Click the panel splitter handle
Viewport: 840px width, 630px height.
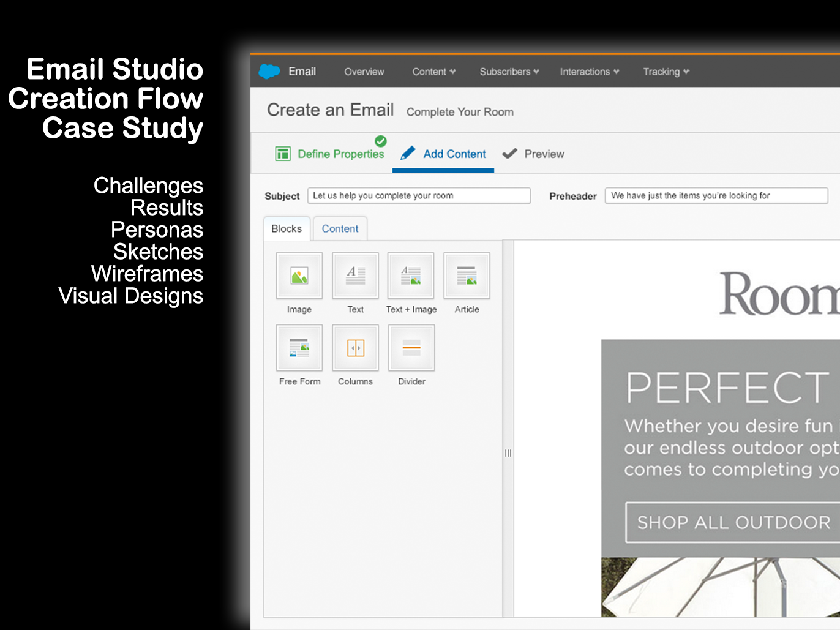pyautogui.click(x=508, y=453)
